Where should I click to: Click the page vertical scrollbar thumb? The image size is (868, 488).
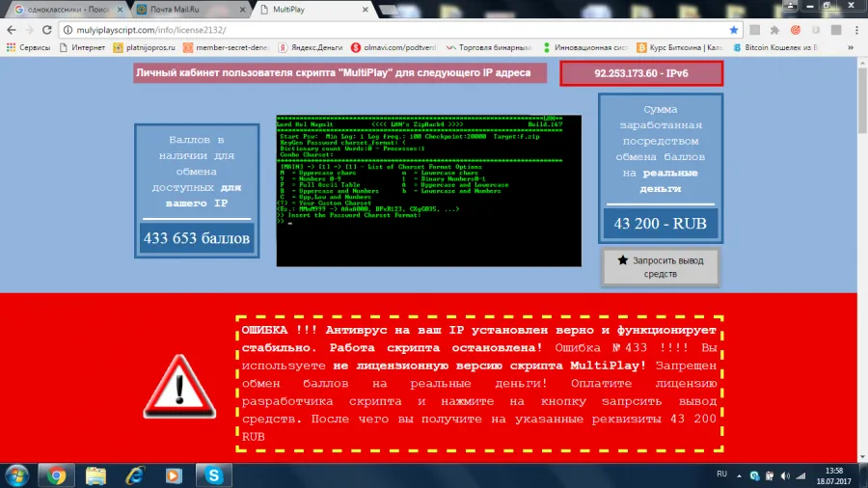[862, 100]
